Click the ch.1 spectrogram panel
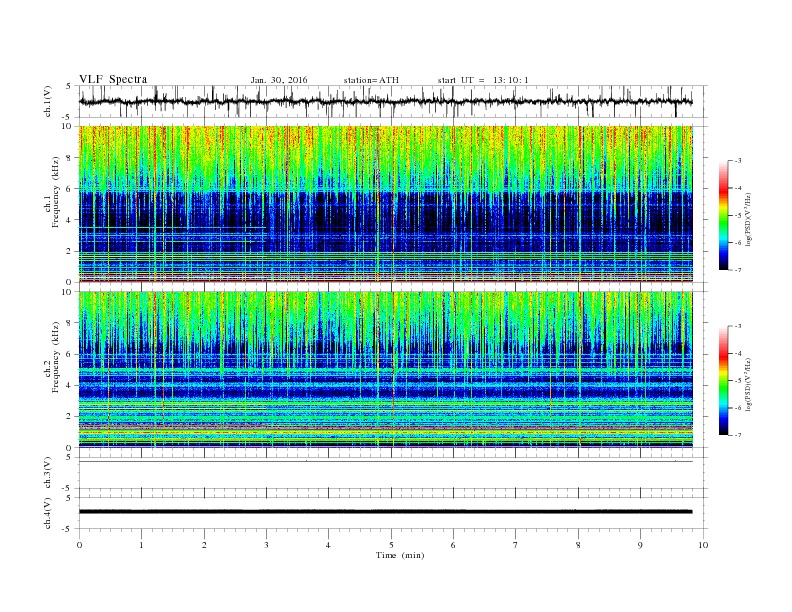Image resolution: width=792 pixels, height=612 pixels. pos(386,204)
